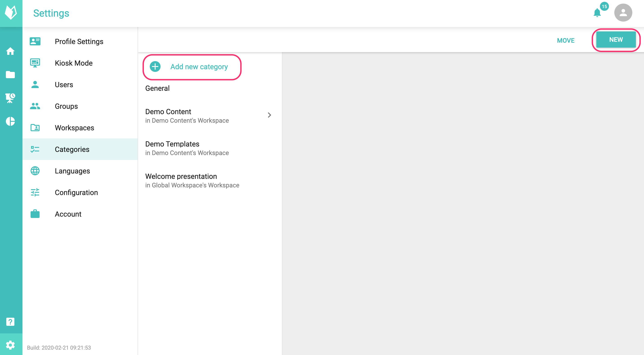Open Configuration settings
The image size is (644, 355).
[80, 192]
